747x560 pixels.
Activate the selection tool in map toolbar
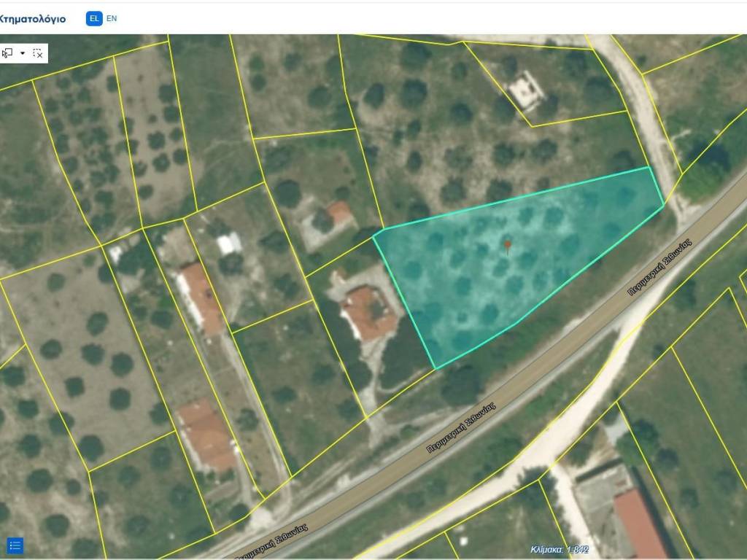point(8,53)
